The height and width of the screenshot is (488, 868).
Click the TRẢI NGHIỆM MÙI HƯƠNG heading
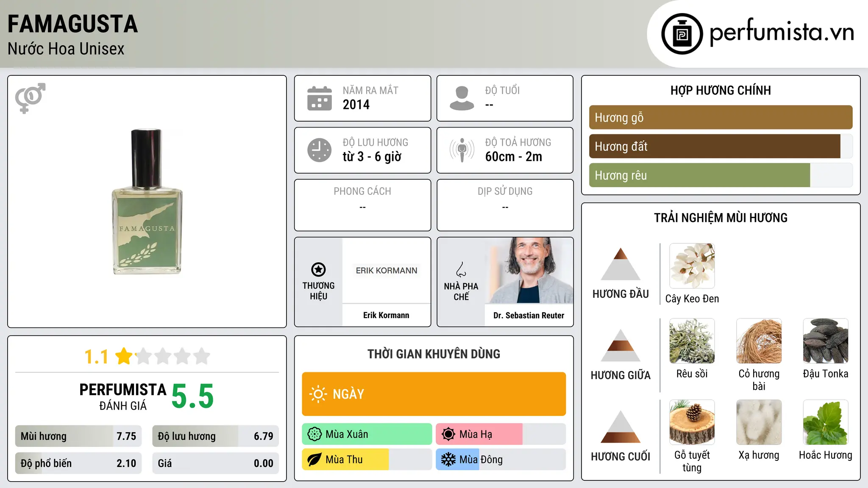coord(721,218)
